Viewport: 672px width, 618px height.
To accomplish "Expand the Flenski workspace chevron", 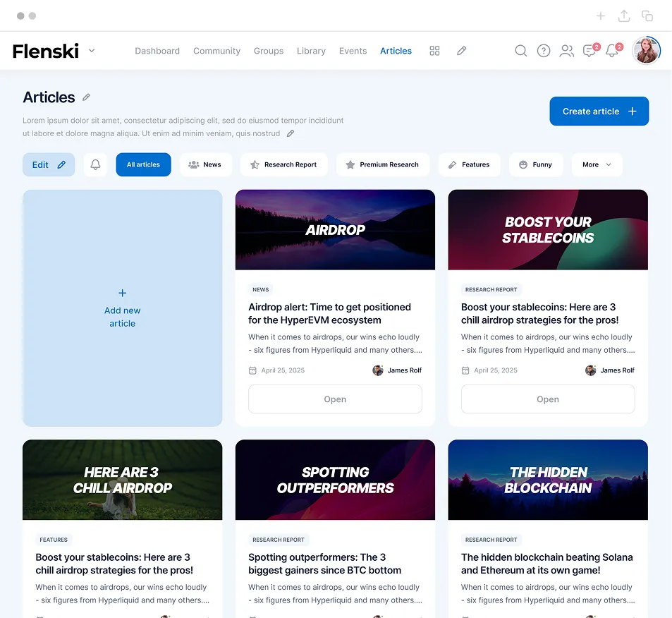I will pos(92,51).
